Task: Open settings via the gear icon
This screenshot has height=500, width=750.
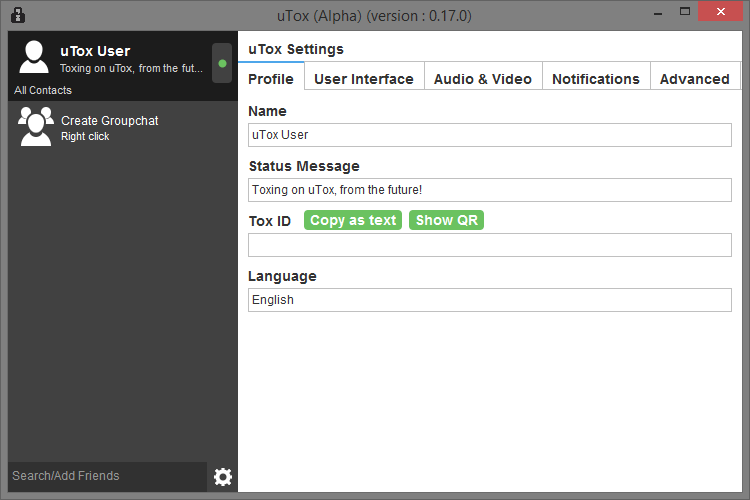Action: [x=222, y=477]
